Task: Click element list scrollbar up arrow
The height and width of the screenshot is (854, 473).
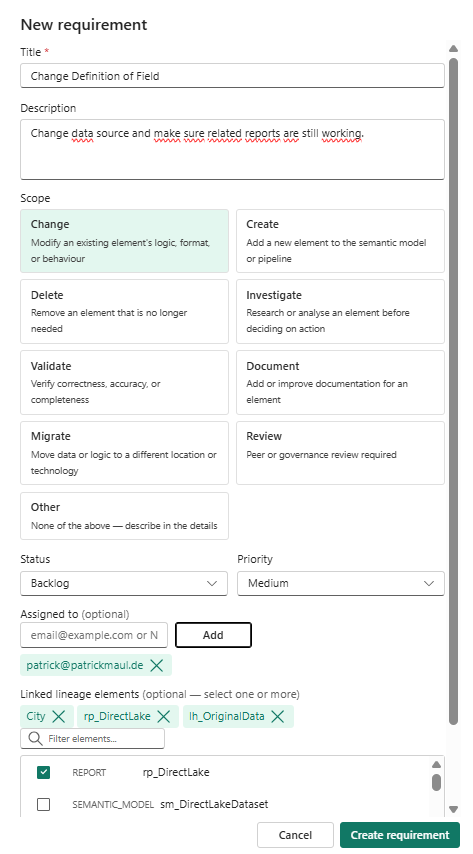Action: click(436, 764)
